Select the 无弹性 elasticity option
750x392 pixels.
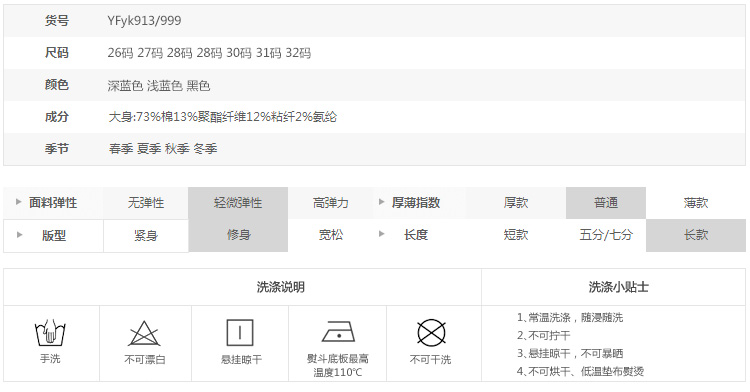[x=146, y=203]
